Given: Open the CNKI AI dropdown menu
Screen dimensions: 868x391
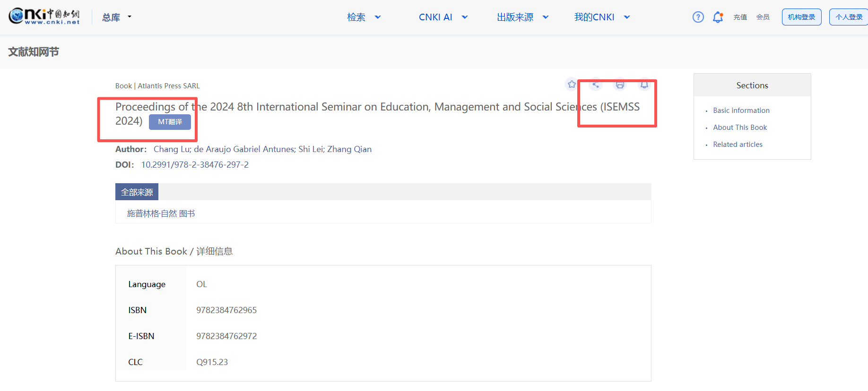Looking at the screenshot, I should click(x=443, y=17).
